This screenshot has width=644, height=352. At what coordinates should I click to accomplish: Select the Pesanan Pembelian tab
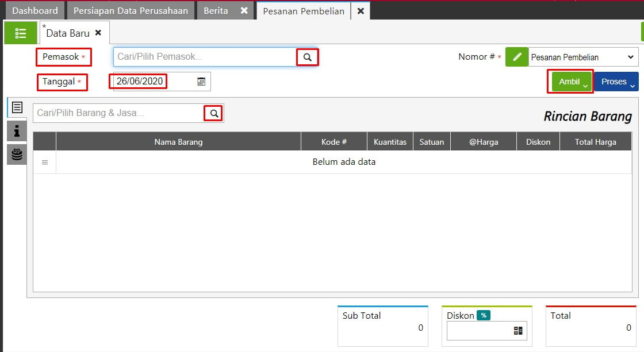click(x=304, y=11)
